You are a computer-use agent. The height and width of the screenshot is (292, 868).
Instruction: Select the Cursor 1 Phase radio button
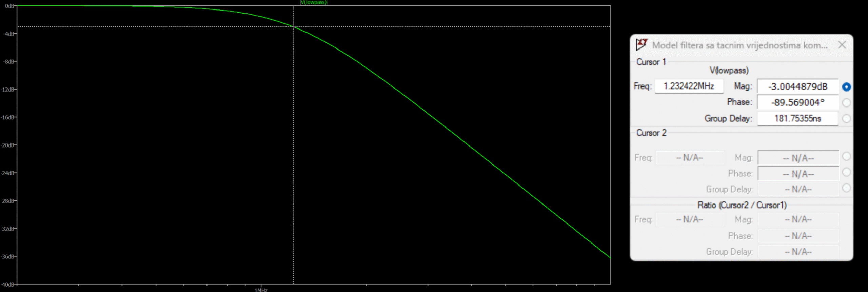coord(846,103)
